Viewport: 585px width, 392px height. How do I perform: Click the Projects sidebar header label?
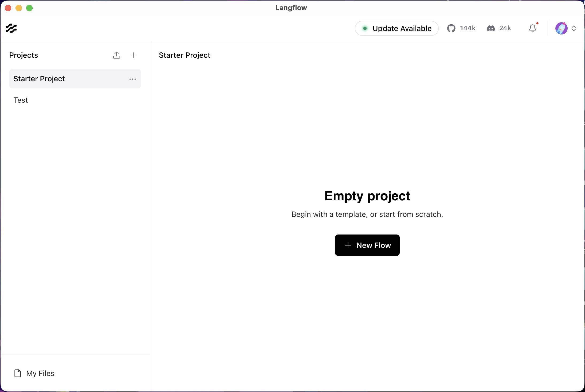(24, 55)
